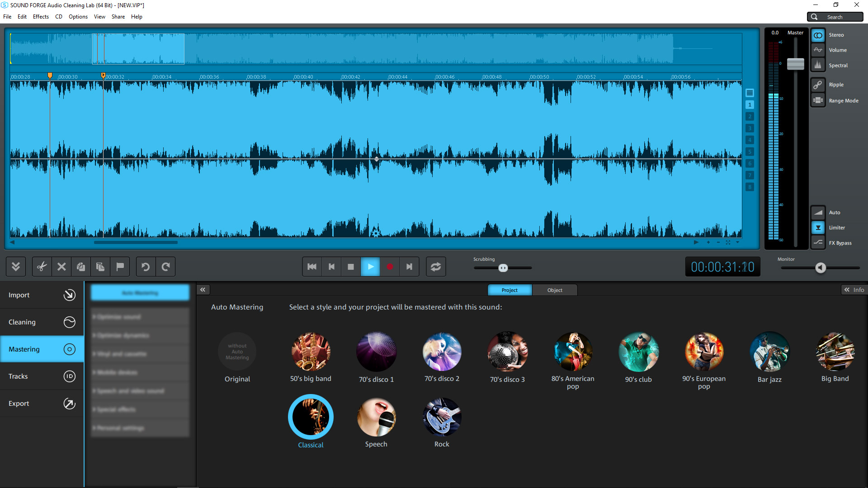Collapse the mastering styles panel with the chevron

coord(203,289)
